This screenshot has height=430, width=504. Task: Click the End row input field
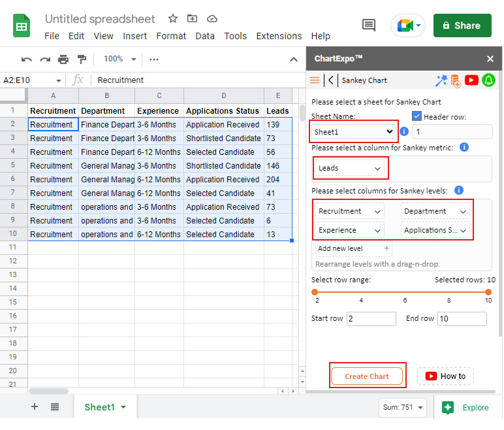click(462, 319)
